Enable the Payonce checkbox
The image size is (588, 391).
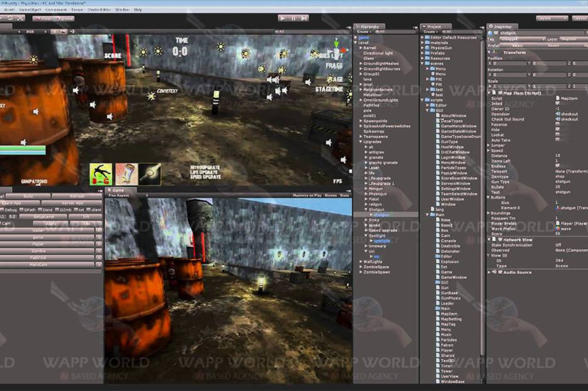coord(558,124)
